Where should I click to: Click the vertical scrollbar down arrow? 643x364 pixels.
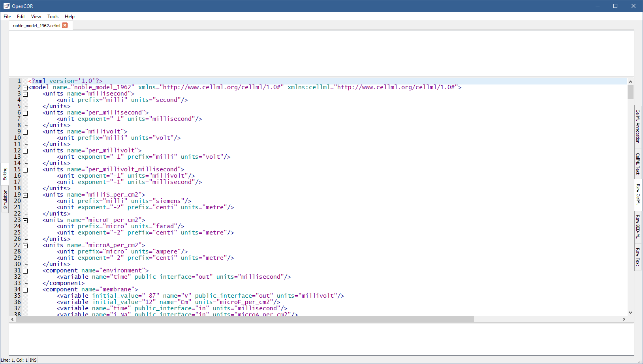point(630,312)
